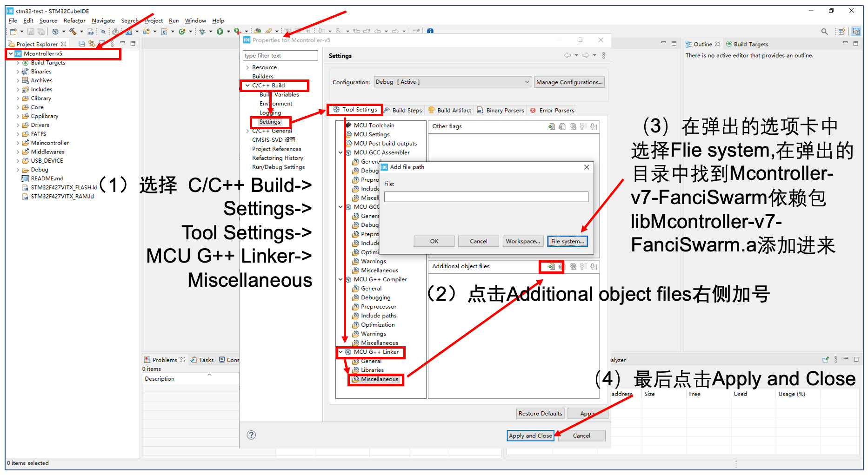The height and width of the screenshot is (475, 868).
Task: Click the green Run icon in toolbar
Action: click(x=220, y=32)
